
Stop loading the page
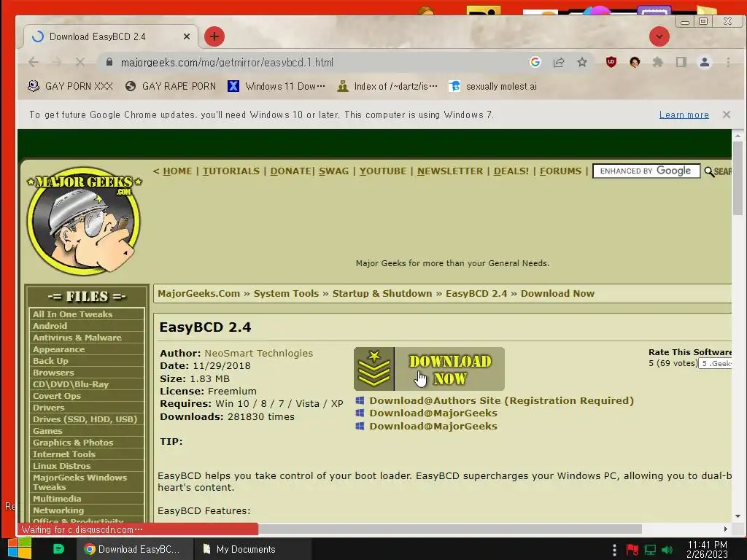click(80, 63)
